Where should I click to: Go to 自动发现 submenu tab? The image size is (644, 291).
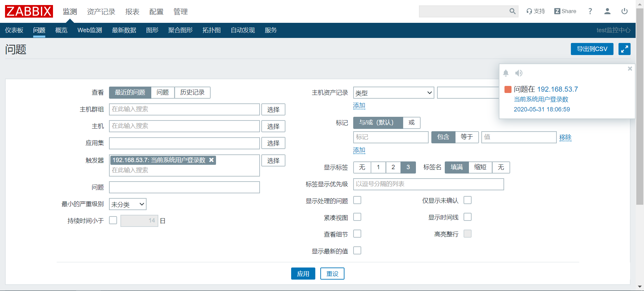[243, 30]
